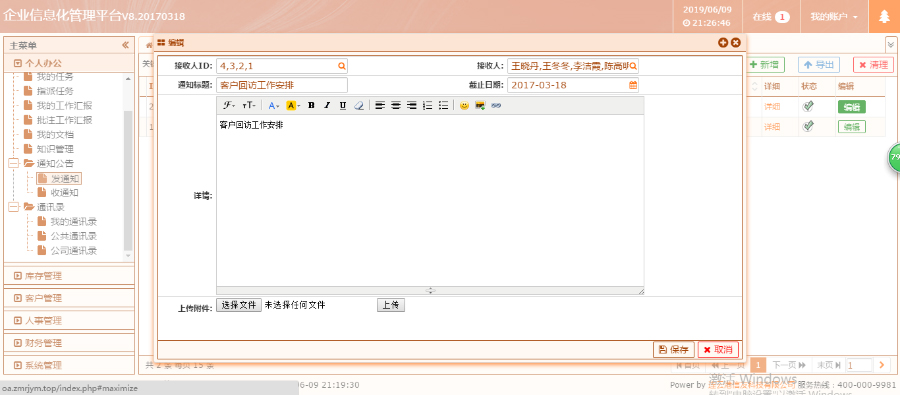The image size is (900, 395).
Task: Click the 选择文件 button
Action: click(239, 305)
